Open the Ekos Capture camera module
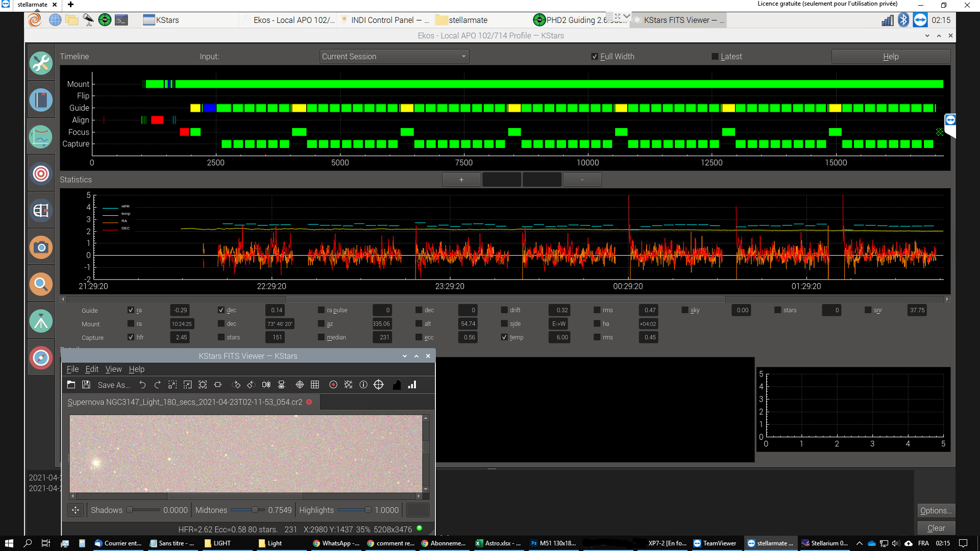The width and height of the screenshot is (980, 551). pos(41,247)
